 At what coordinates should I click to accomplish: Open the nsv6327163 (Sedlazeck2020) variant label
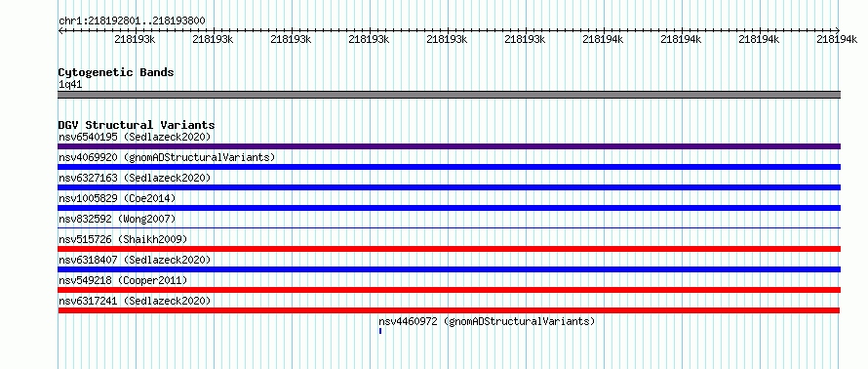[x=135, y=178]
